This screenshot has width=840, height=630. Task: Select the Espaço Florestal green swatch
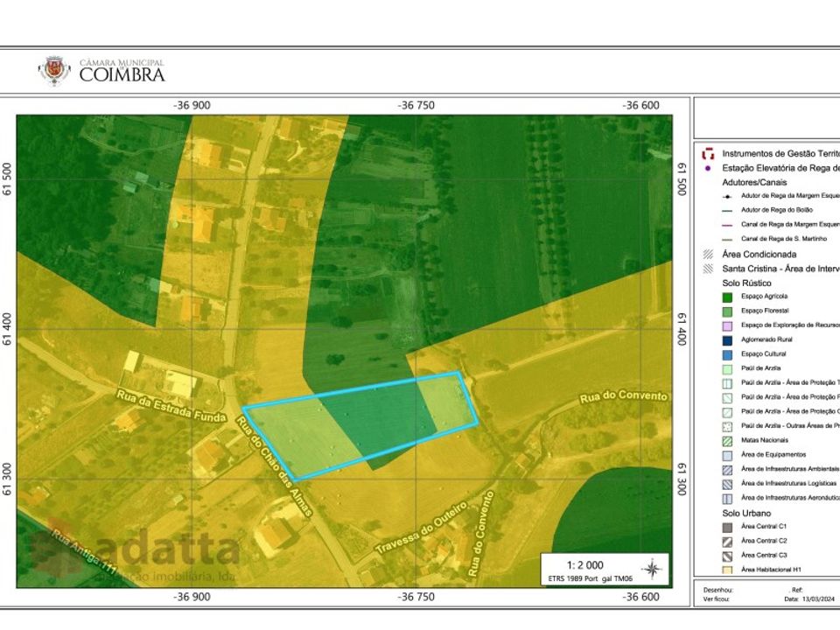pyautogui.click(x=727, y=311)
